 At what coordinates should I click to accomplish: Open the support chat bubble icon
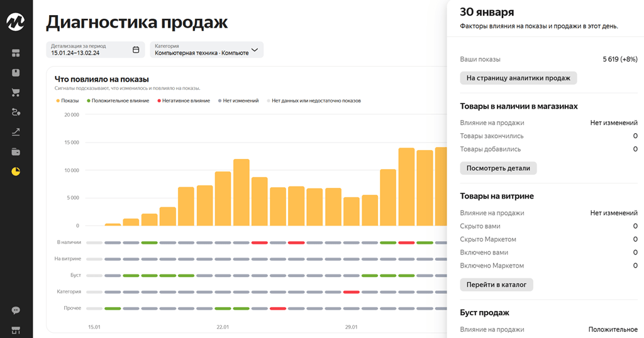point(16,310)
